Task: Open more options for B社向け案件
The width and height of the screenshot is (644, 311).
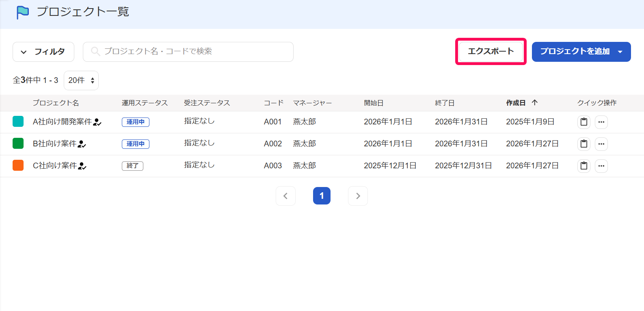Action: [601, 144]
